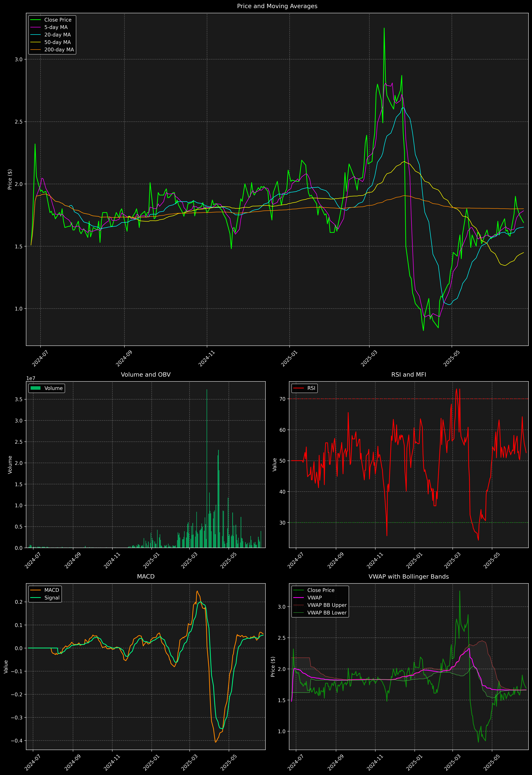
Task: Click the 'Price ($)' axis label of top chart
Action: 10,179
